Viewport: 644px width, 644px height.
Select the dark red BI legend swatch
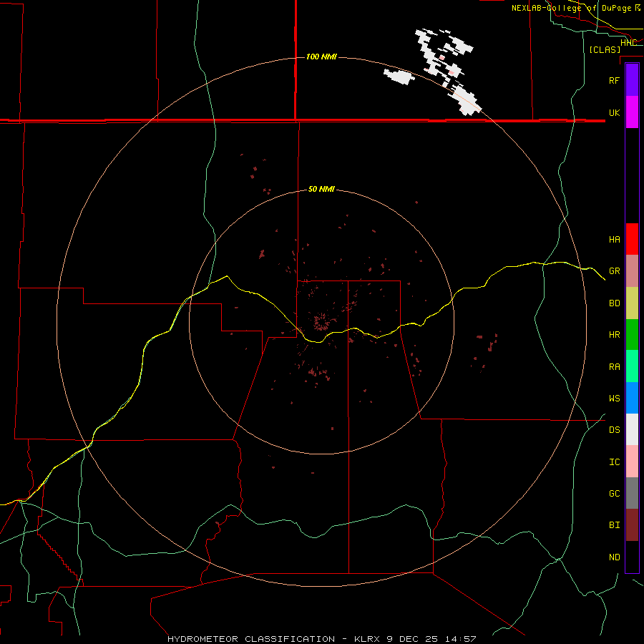[x=632, y=525]
